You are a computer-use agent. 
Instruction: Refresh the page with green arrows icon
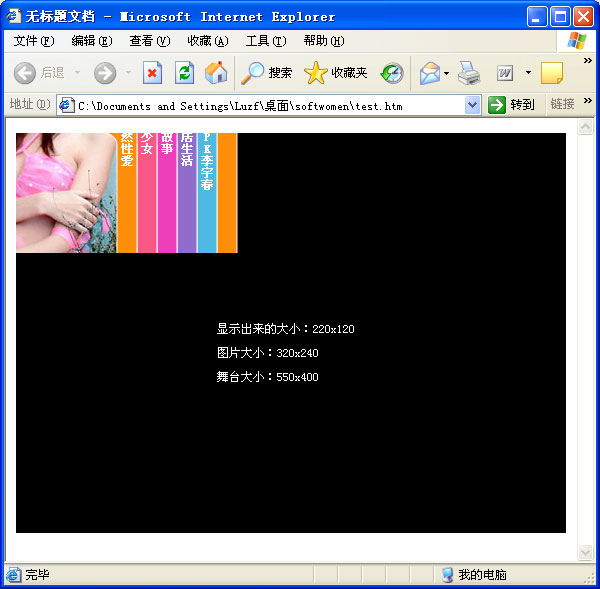point(184,73)
